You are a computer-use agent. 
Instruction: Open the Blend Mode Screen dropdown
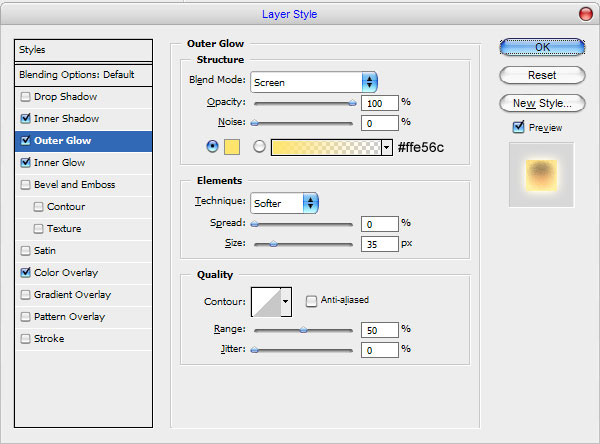[x=314, y=82]
